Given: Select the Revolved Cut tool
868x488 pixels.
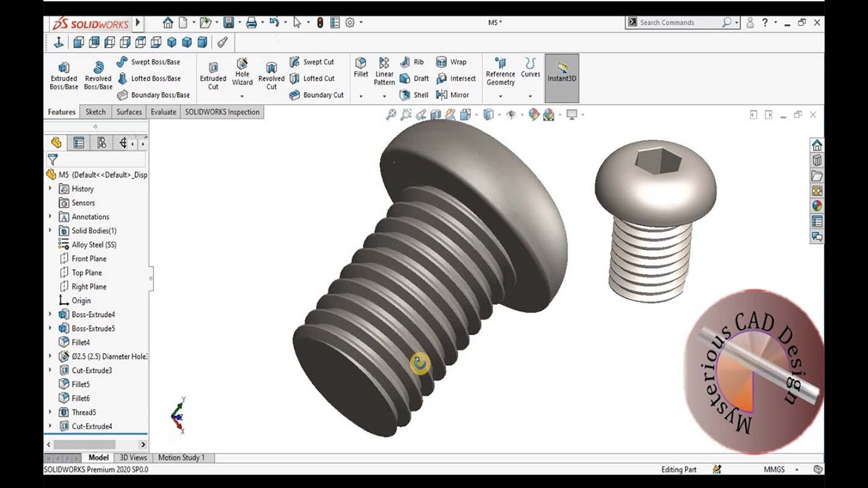Looking at the screenshot, I should [271, 75].
